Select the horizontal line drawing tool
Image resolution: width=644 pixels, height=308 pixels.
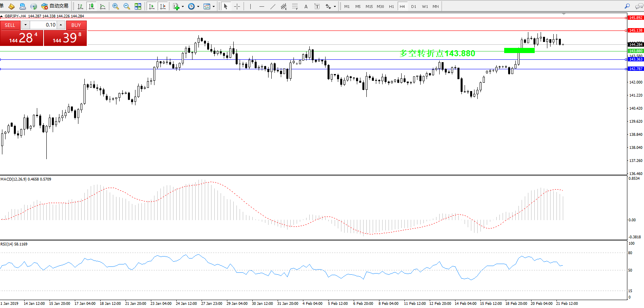(261, 6)
